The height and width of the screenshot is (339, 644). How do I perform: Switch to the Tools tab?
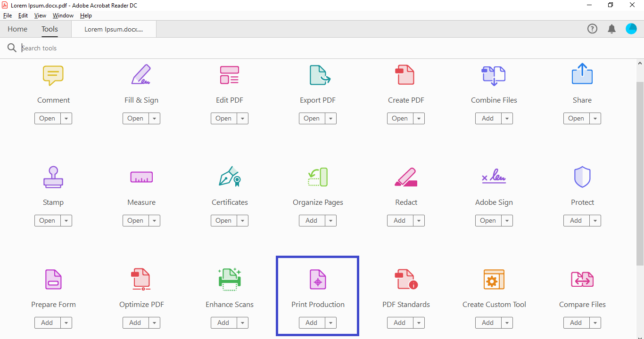click(x=50, y=29)
